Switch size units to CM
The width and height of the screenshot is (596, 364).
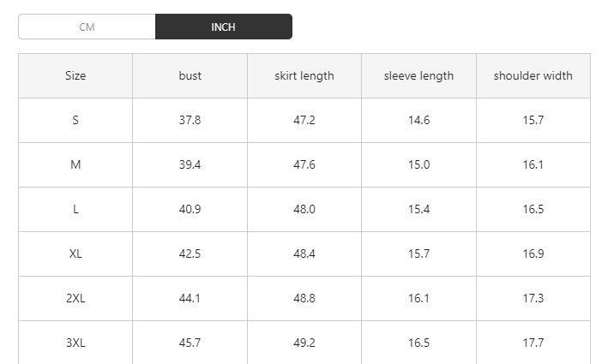87,27
